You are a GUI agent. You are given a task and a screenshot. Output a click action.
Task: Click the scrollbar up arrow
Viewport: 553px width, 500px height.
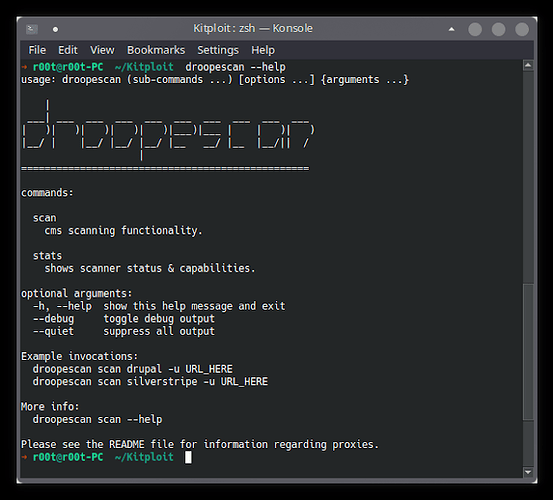(528, 65)
